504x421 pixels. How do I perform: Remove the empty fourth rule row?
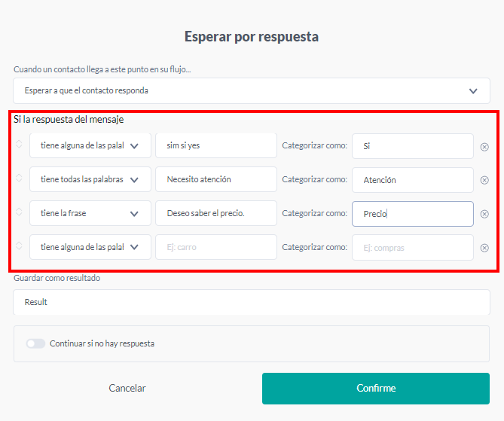click(x=484, y=248)
